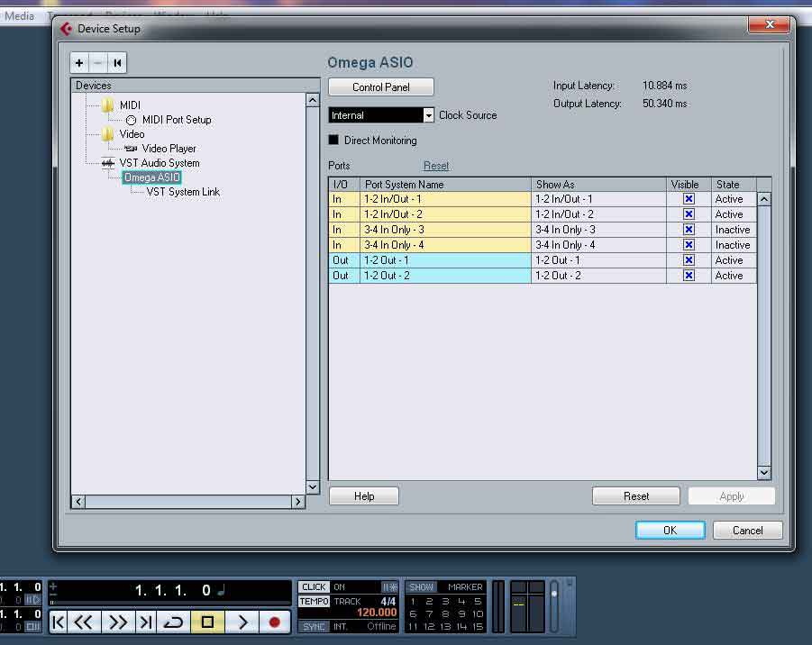Go to next marker in transport bar
Screen dimensions: 812x645
(x=145, y=622)
